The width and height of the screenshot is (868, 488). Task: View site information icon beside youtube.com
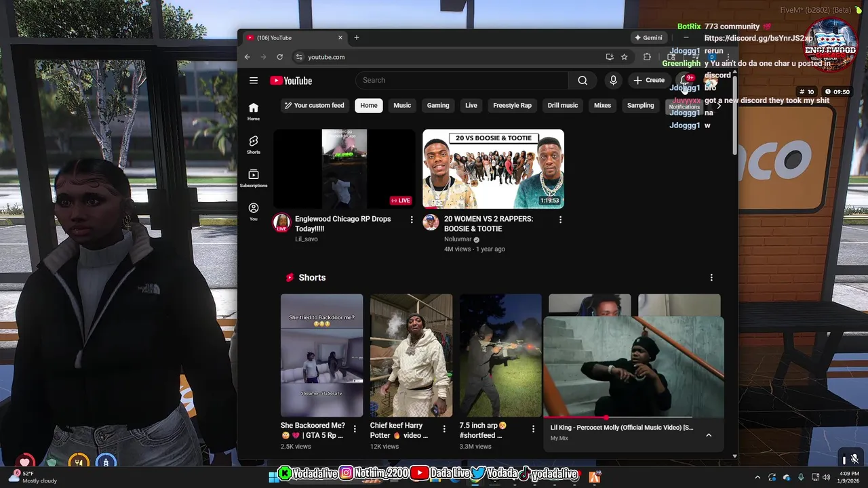point(299,57)
